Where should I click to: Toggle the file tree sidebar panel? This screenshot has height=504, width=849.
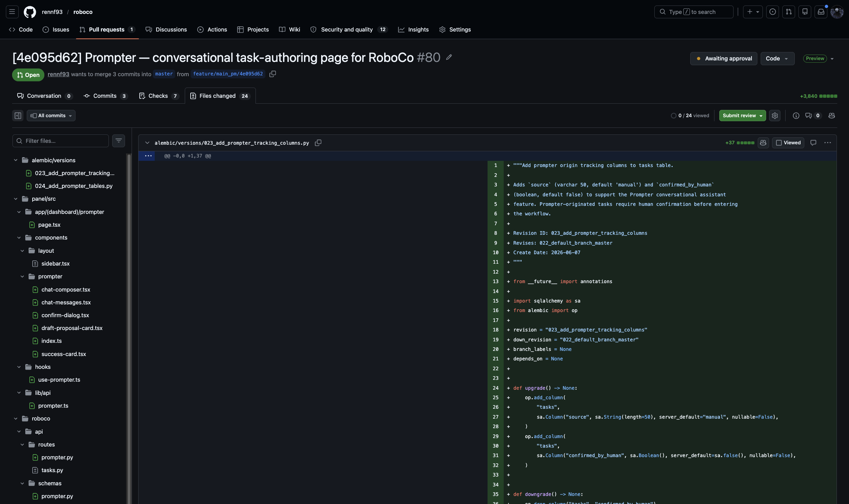tap(18, 116)
